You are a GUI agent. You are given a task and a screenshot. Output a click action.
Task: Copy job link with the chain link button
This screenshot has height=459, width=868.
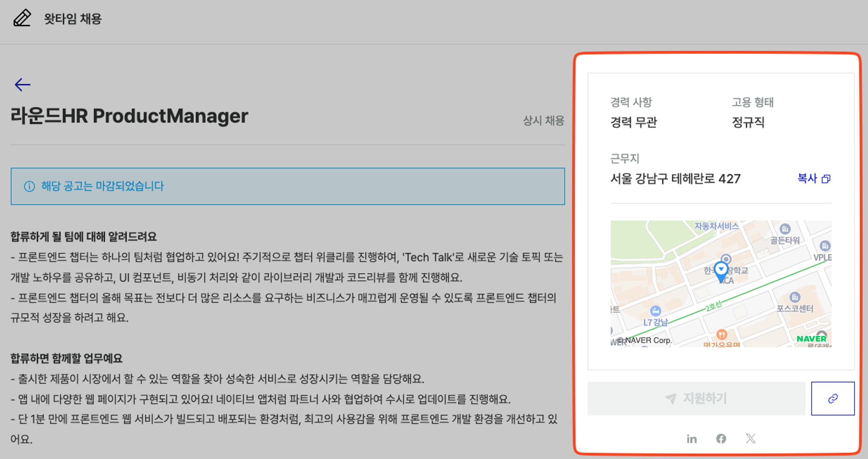[x=832, y=398]
